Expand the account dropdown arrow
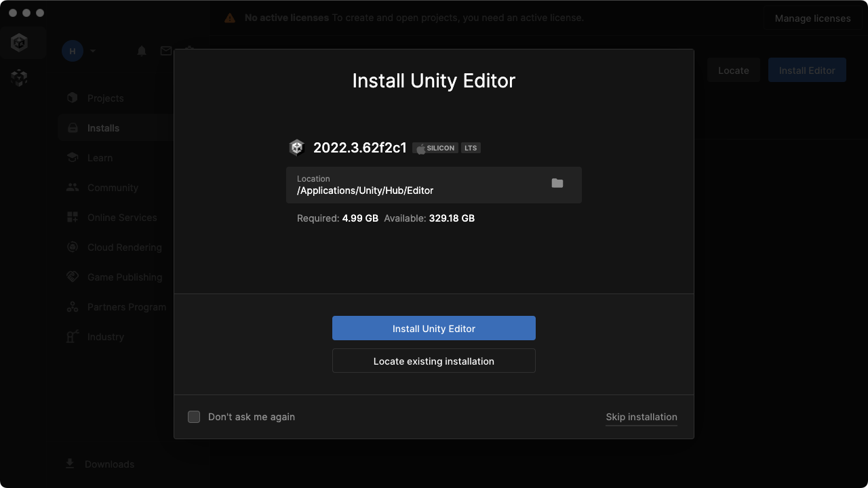 coord(93,51)
